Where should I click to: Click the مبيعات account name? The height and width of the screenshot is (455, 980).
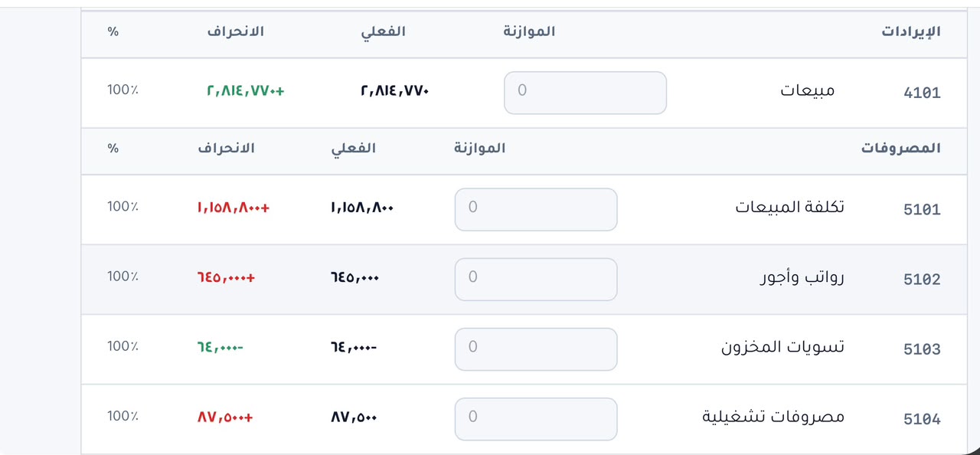[808, 90]
